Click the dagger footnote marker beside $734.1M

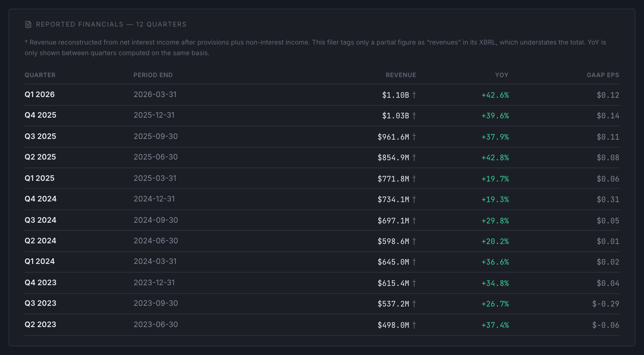pos(414,199)
